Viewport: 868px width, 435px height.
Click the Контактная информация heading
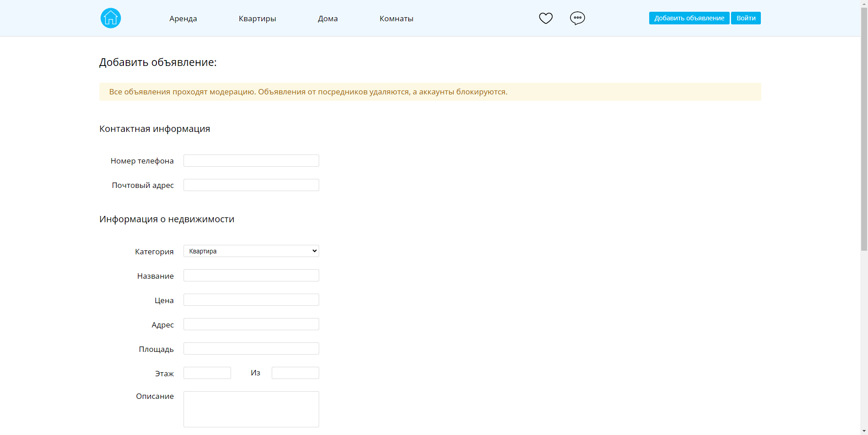[155, 129]
